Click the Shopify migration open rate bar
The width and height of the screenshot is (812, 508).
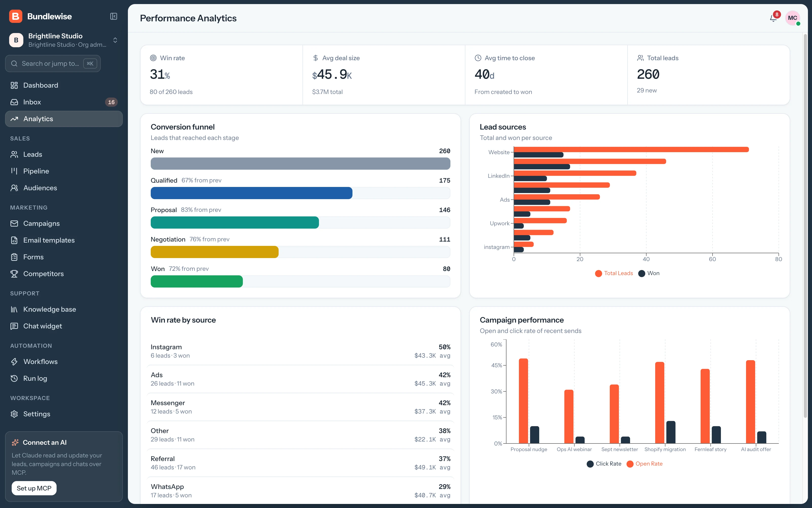tap(659, 403)
